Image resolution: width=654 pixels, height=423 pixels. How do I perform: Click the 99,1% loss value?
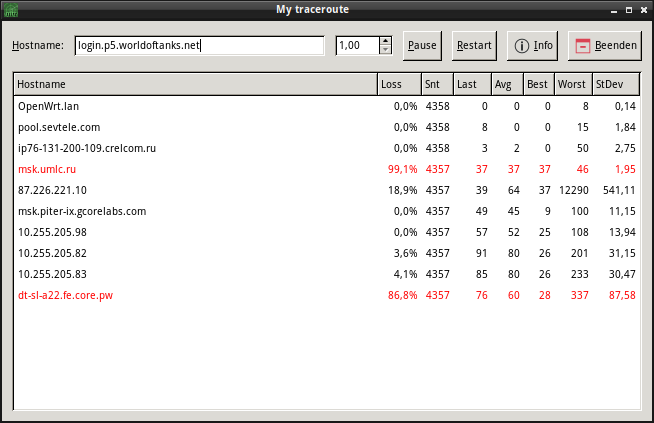pos(402,169)
